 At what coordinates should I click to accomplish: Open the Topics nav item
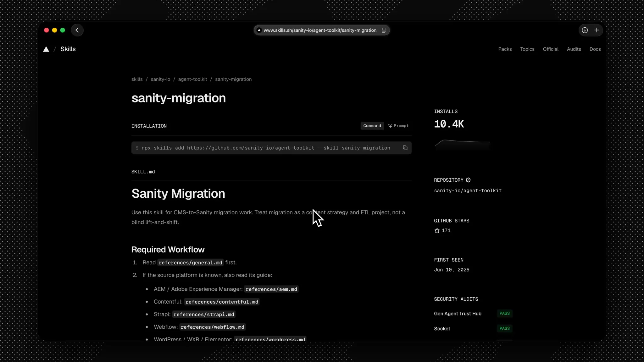coord(527,49)
